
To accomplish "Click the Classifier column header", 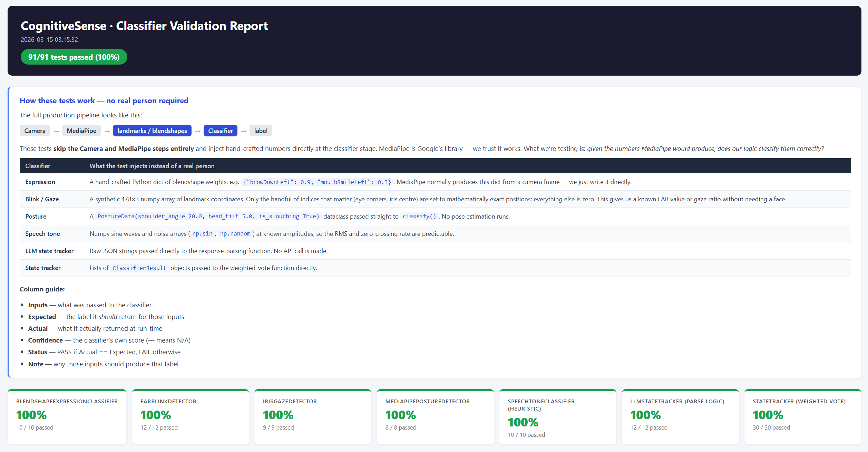I will click(x=38, y=166).
